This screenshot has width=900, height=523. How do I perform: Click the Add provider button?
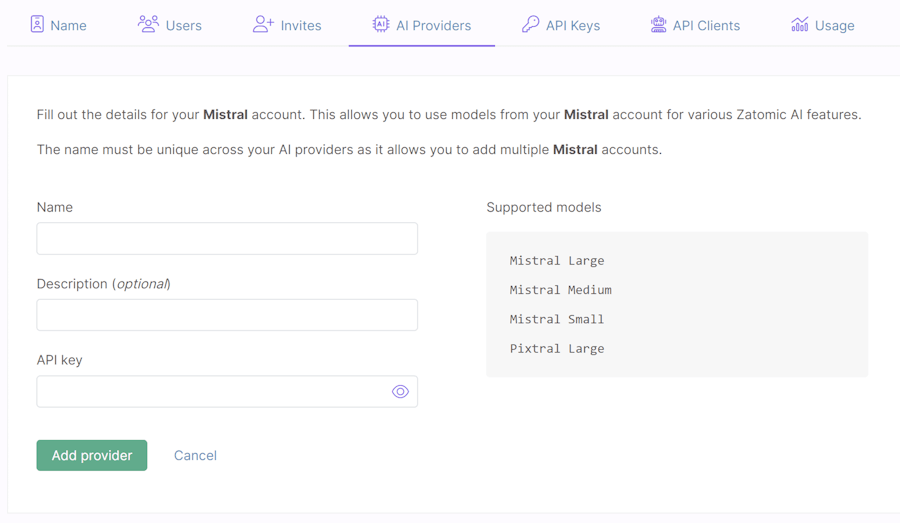tap(92, 455)
